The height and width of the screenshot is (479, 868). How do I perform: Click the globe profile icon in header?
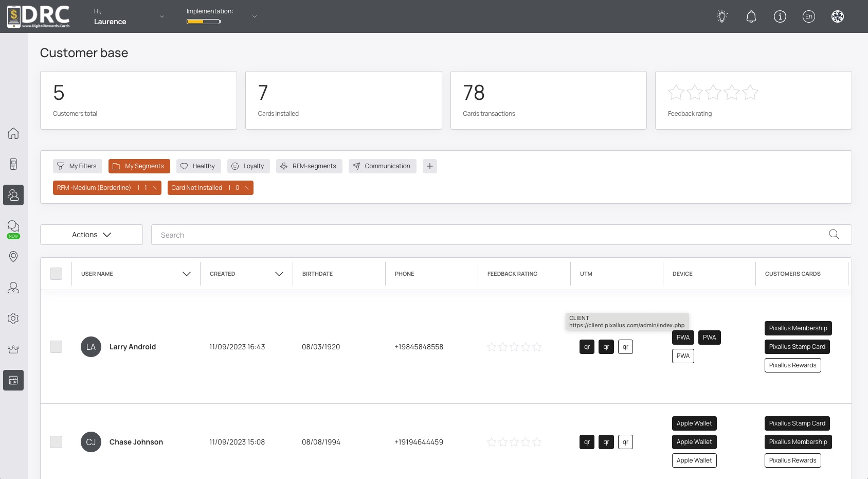(838, 16)
